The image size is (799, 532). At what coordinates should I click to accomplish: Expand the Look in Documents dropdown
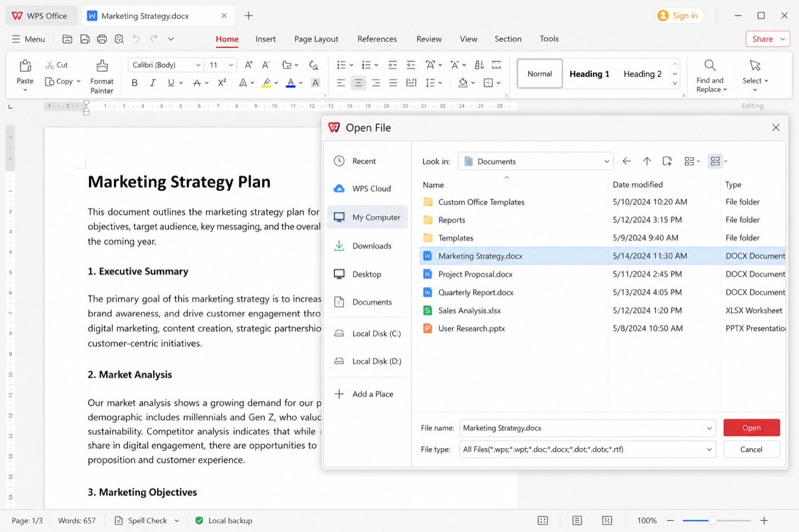[607, 161]
